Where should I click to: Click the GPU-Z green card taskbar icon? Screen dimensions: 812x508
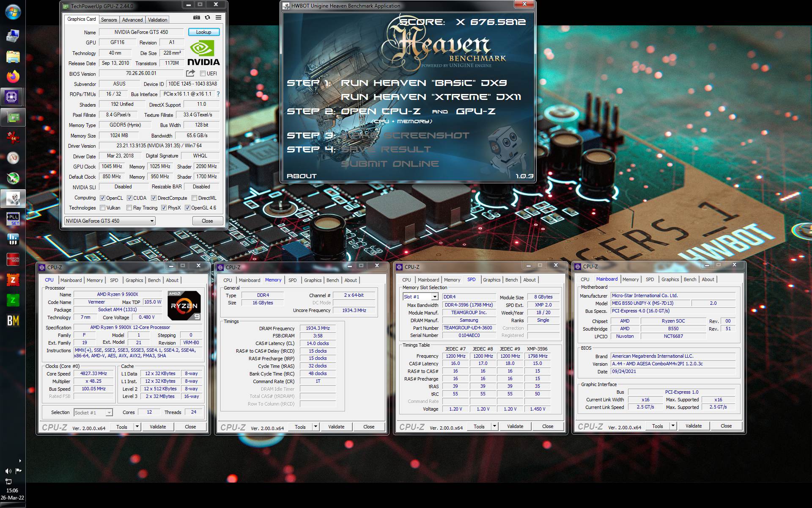(13, 117)
